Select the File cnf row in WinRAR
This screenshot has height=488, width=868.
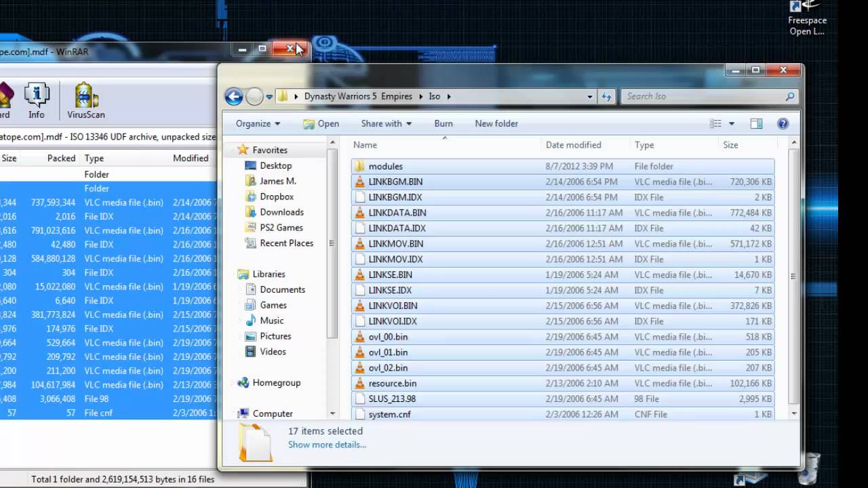108,413
